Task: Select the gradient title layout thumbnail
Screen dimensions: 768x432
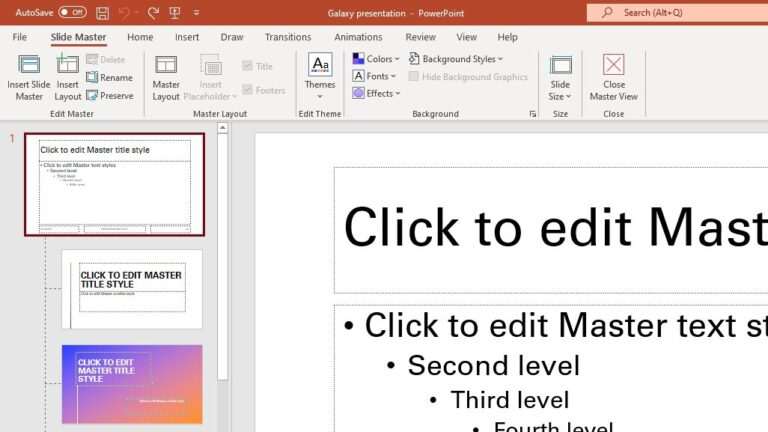Action: (x=132, y=384)
